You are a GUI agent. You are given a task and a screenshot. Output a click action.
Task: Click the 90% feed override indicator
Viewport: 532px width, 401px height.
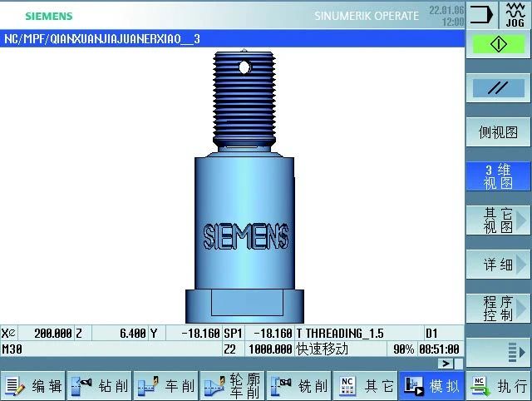(x=404, y=349)
